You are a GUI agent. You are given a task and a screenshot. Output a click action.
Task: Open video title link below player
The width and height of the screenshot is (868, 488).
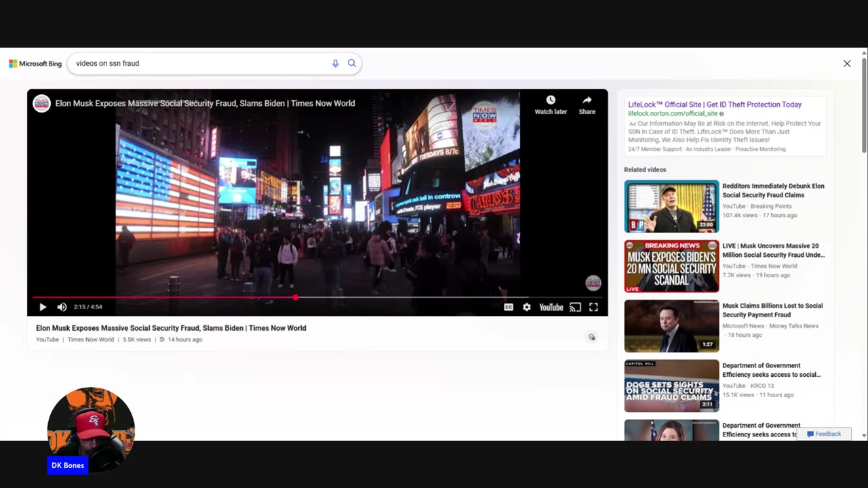click(x=171, y=328)
